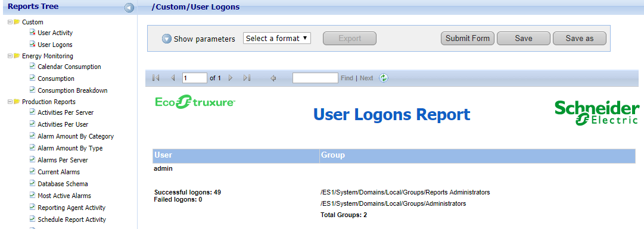Open the Alarms Per Server report

point(63,160)
